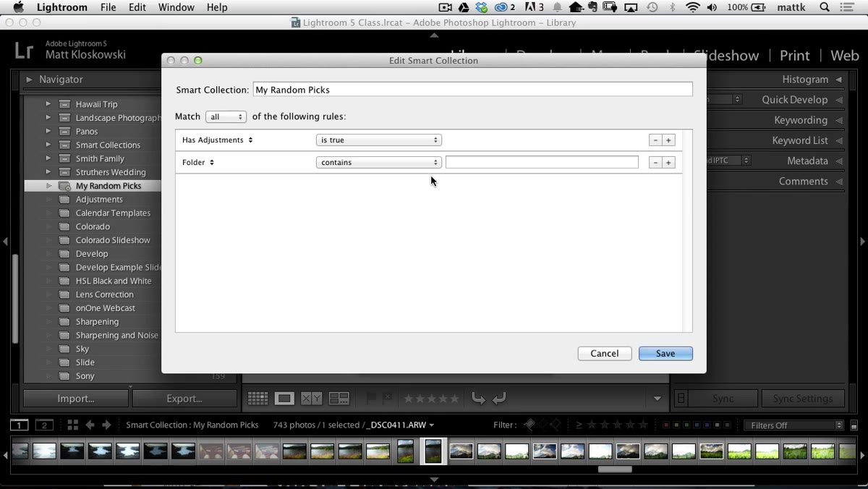Click the rotate counter-clockwise arrow icon

478,399
